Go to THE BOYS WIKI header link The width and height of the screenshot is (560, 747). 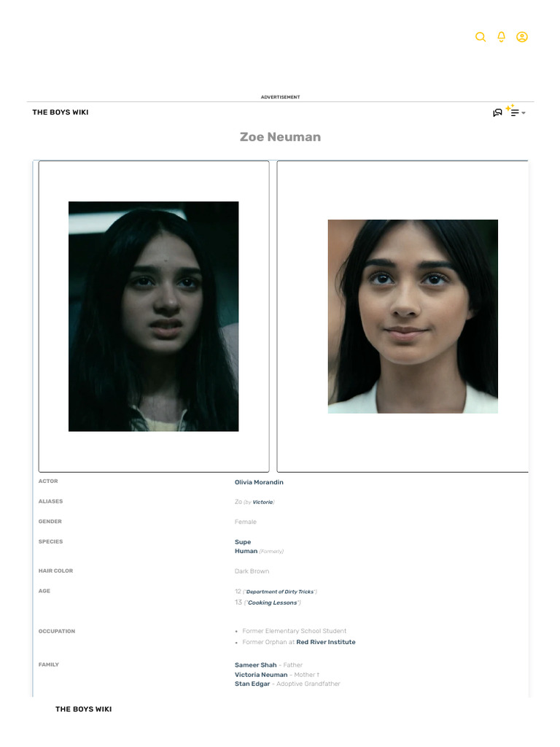pos(61,112)
